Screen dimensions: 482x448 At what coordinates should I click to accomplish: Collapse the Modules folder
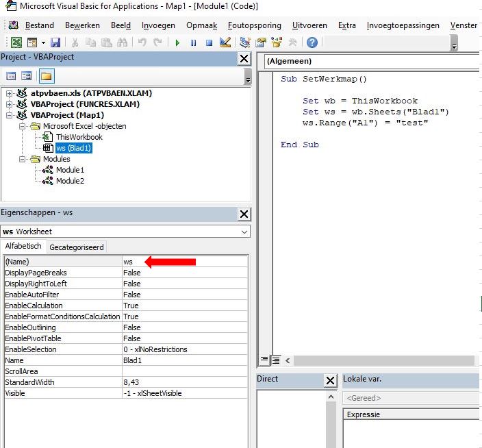coord(23,159)
